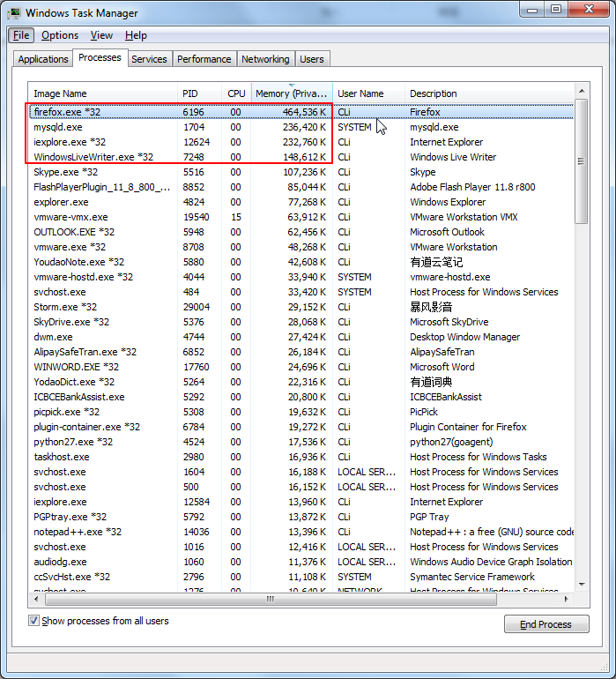Sort by Description column header

pos(489,93)
